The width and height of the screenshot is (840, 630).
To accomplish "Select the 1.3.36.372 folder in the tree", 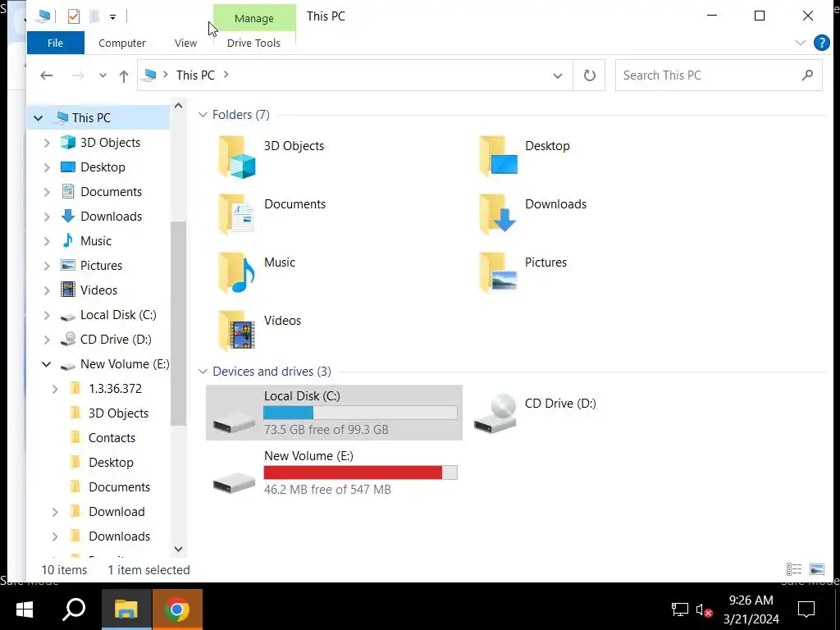I will pyautogui.click(x=115, y=389).
